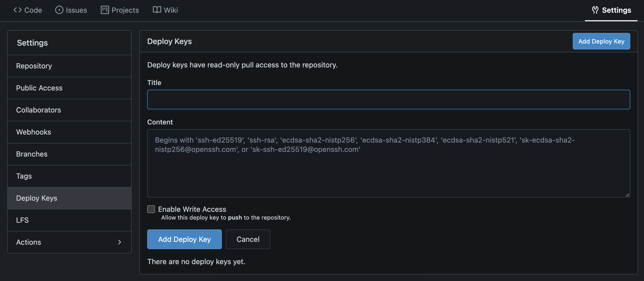This screenshot has width=644, height=281.
Task: Enable Write Access checkbox
Action: (151, 209)
